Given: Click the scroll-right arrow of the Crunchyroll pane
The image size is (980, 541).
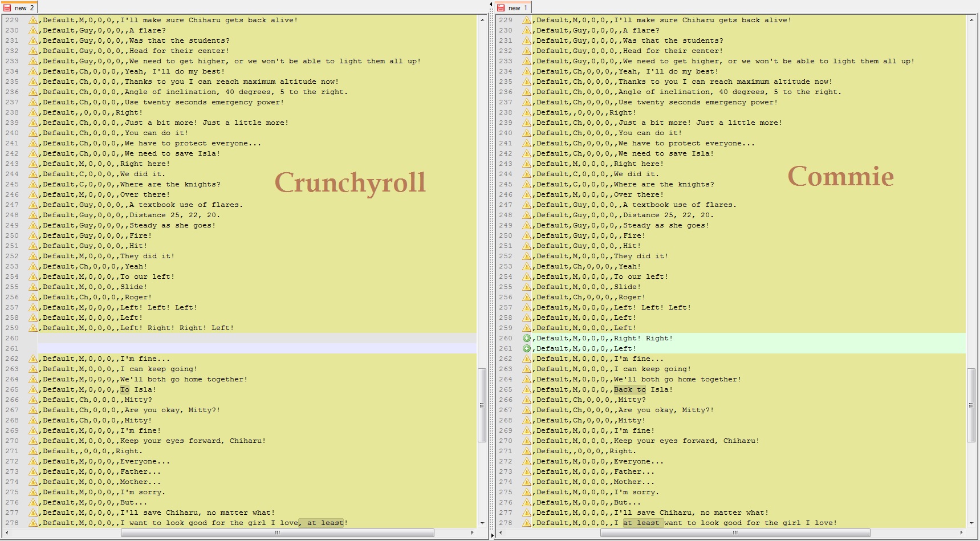Looking at the screenshot, I should tap(472, 532).
